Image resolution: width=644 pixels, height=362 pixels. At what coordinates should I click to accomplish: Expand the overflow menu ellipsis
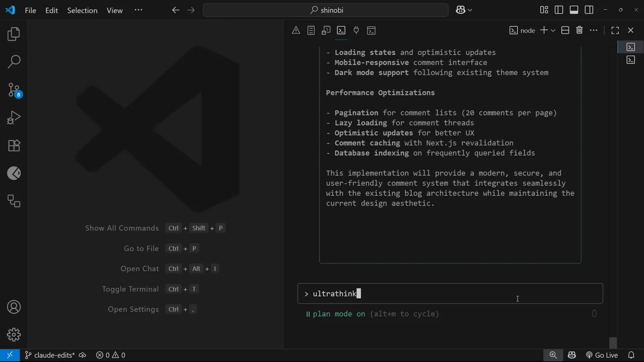click(x=138, y=10)
